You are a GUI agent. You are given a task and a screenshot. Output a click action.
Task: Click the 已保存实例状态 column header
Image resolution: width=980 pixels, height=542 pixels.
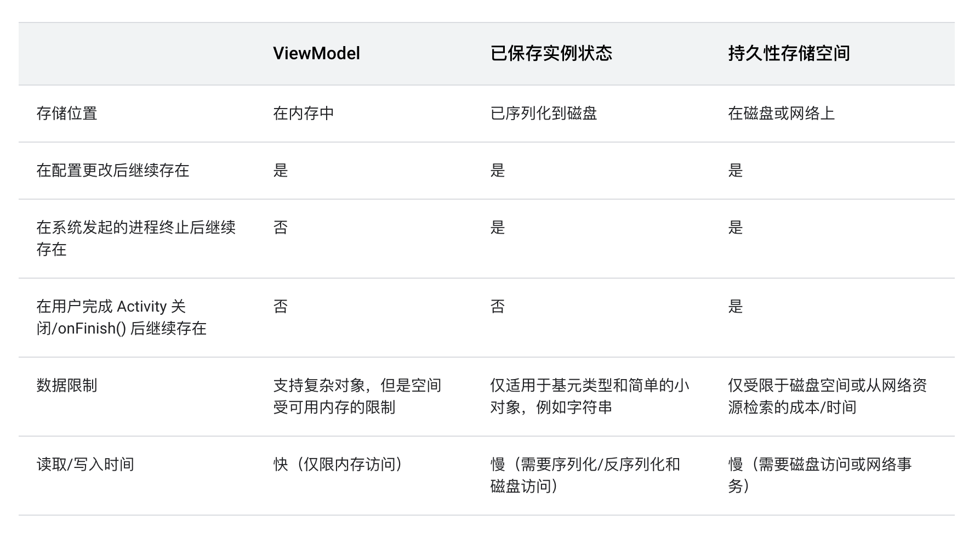[551, 53]
